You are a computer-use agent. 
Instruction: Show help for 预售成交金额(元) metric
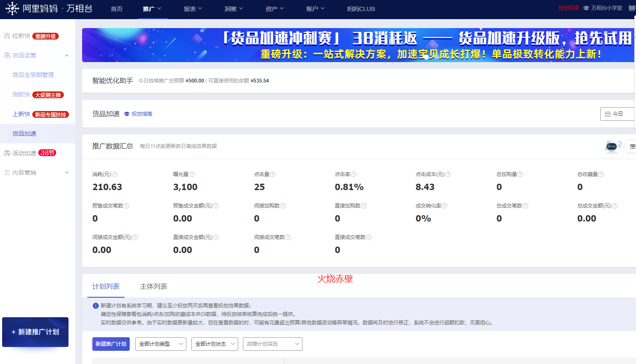click(216, 206)
